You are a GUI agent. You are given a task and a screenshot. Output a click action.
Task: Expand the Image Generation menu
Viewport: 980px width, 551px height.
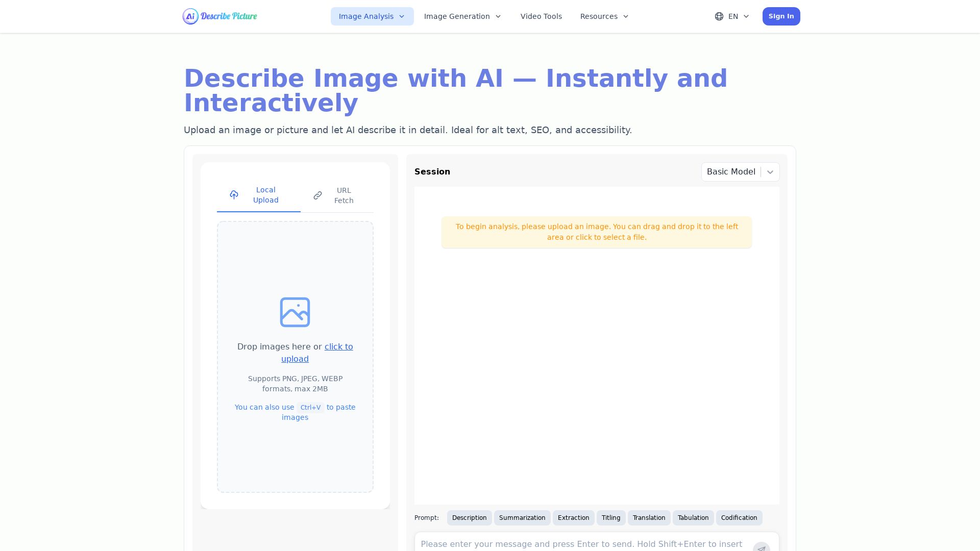462,16
